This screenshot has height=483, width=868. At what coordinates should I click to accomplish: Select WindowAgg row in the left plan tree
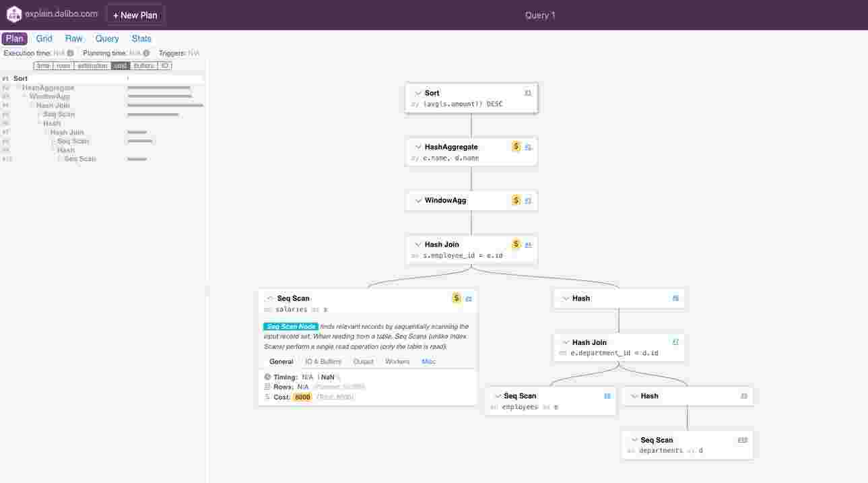(x=49, y=96)
